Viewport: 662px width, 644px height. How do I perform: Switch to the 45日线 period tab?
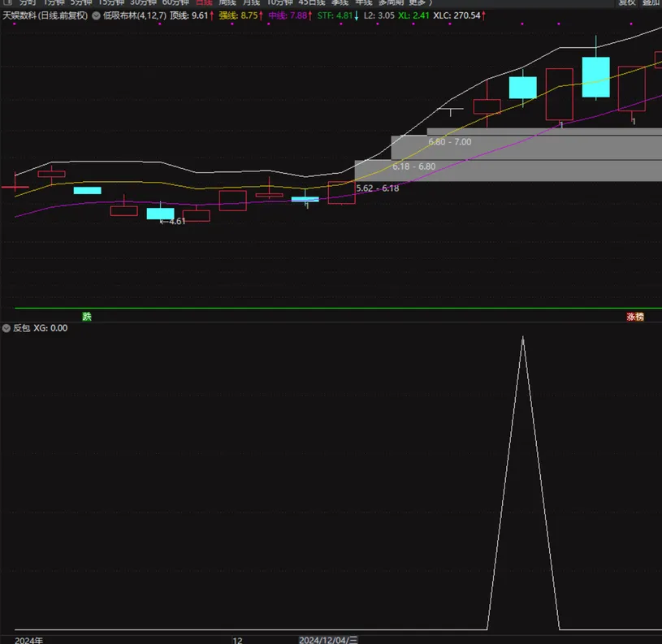tap(312, 2)
